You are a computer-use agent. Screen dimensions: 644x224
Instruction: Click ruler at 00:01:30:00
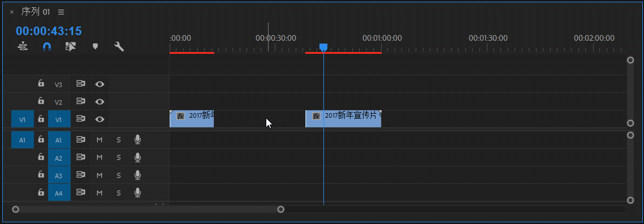488,38
